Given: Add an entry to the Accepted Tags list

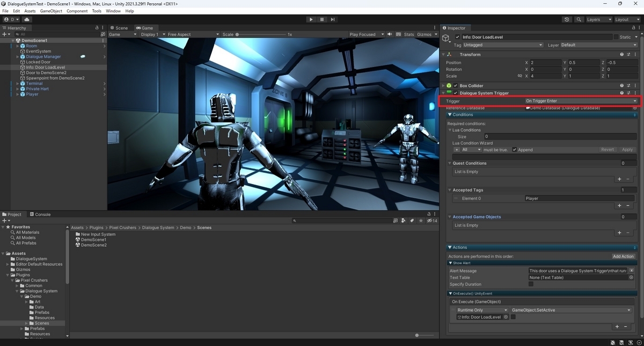Looking at the screenshot, I should click(619, 205).
